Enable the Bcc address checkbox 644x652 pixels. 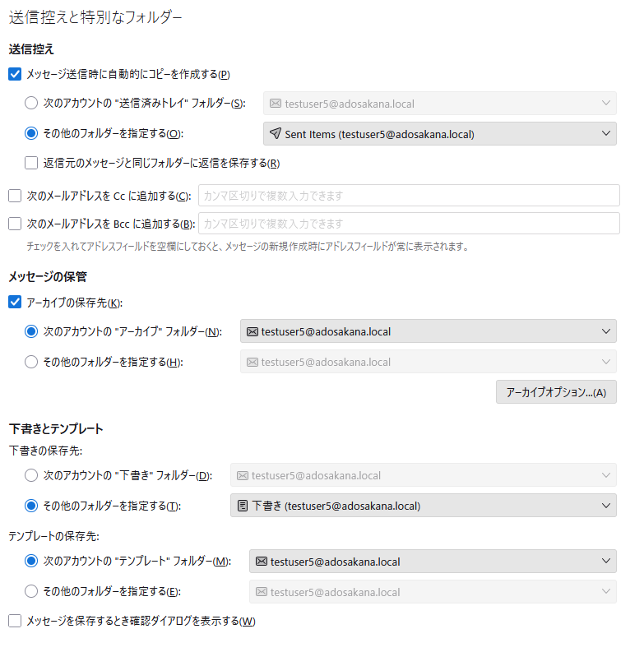point(14,223)
